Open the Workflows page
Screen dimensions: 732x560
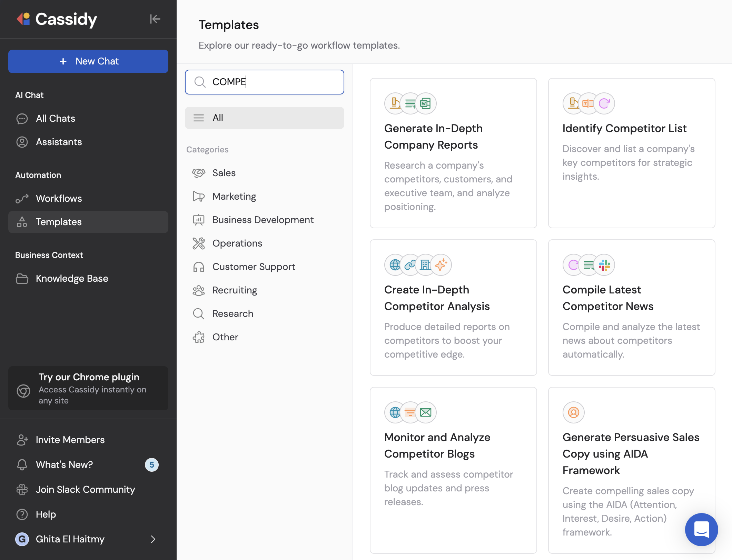88,199
